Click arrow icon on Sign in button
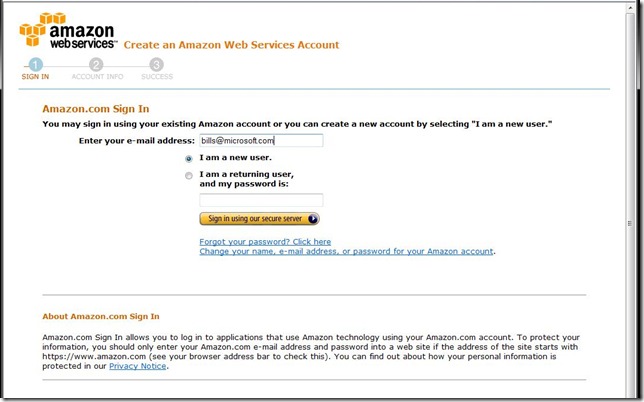This screenshot has width=644, height=402. click(x=313, y=219)
